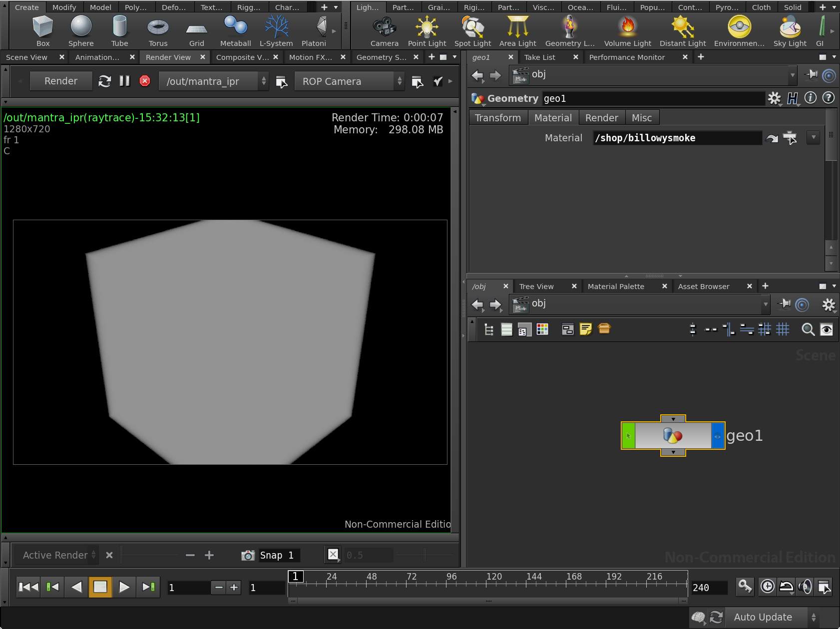Open the /out/mantra_ipr render node dropdown

[214, 81]
